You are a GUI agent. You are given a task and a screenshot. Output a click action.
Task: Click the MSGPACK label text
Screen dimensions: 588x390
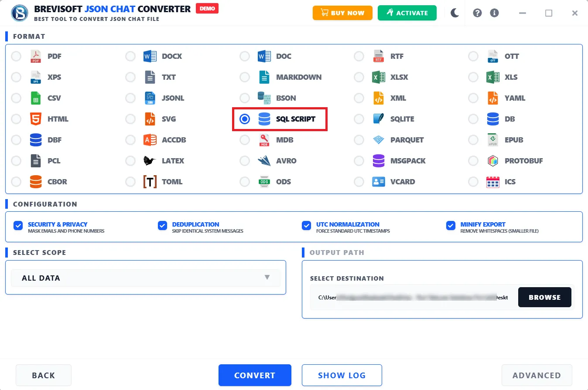click(408, 161)
